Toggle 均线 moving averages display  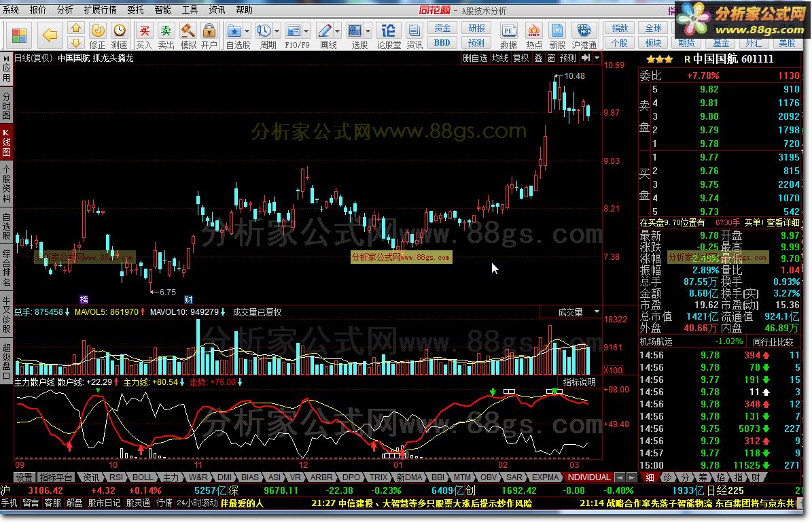coord(499,58)
